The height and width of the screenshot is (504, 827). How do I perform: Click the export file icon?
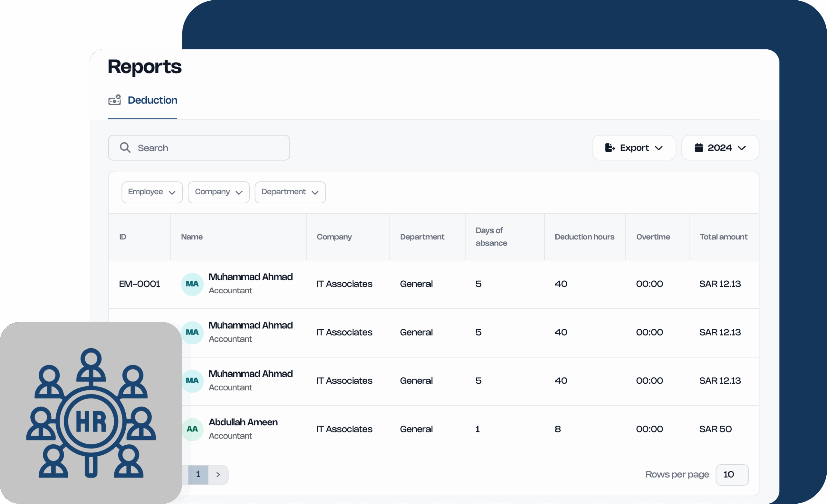(610, 148)
